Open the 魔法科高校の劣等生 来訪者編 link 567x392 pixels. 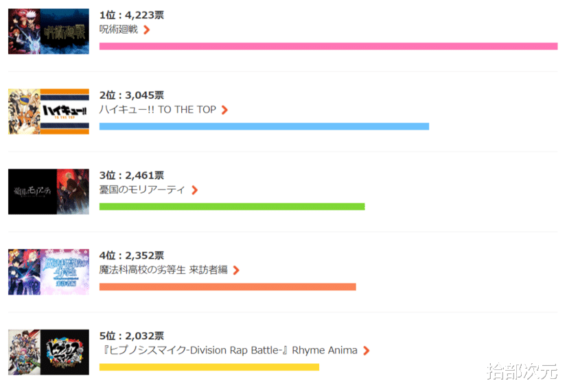163,270
